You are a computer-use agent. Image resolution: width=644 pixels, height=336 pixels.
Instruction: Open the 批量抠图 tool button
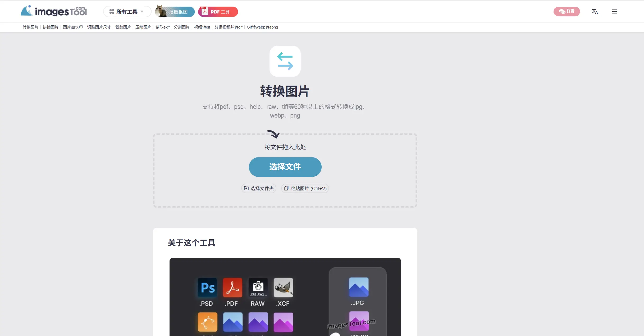tap(175, 12)
